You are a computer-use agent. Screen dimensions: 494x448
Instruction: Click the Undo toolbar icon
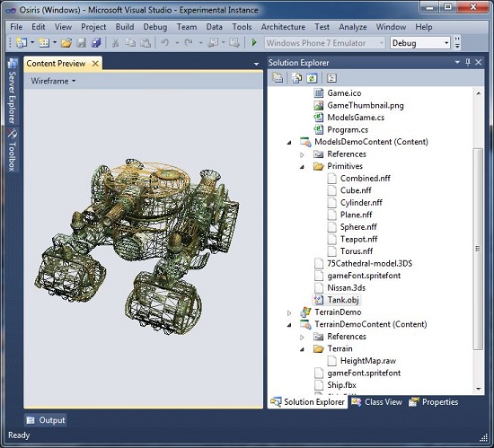tap(164, 42)
